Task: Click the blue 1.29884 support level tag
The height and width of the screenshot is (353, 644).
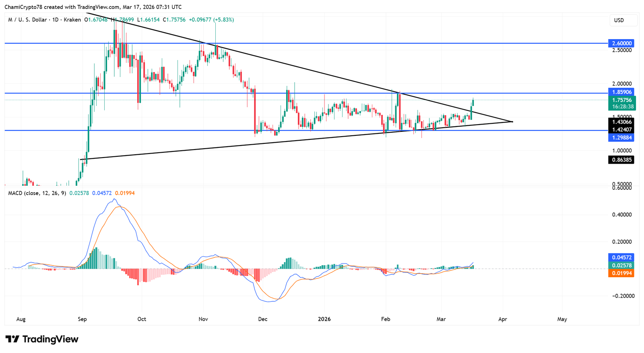Action: click(x=622, y=138)
